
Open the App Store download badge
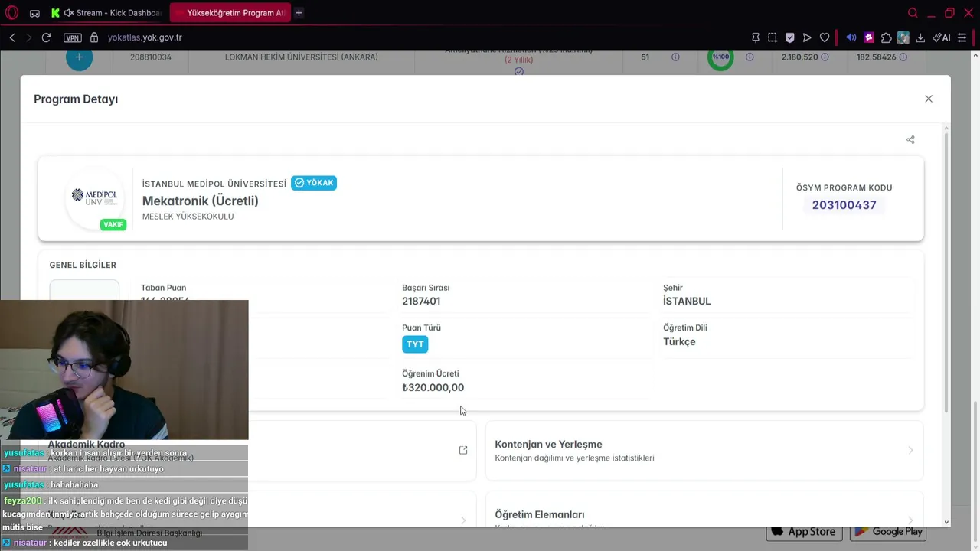tap(803, 532)
